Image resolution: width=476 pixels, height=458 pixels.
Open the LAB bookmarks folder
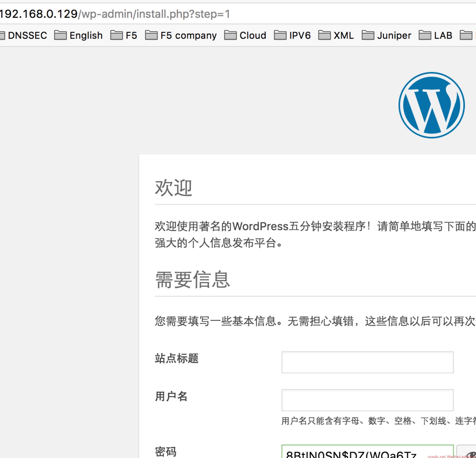(x=436, y=35)
